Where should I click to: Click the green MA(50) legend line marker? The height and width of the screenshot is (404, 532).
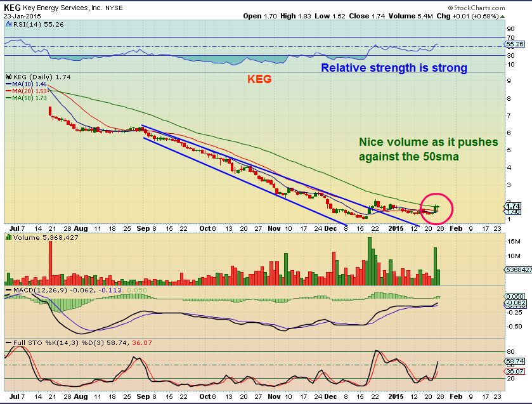click(x=9, y=98)
